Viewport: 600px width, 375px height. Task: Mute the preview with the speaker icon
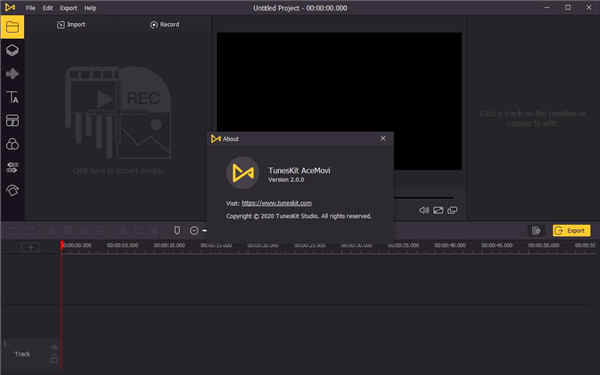click(x=424, y=210)
